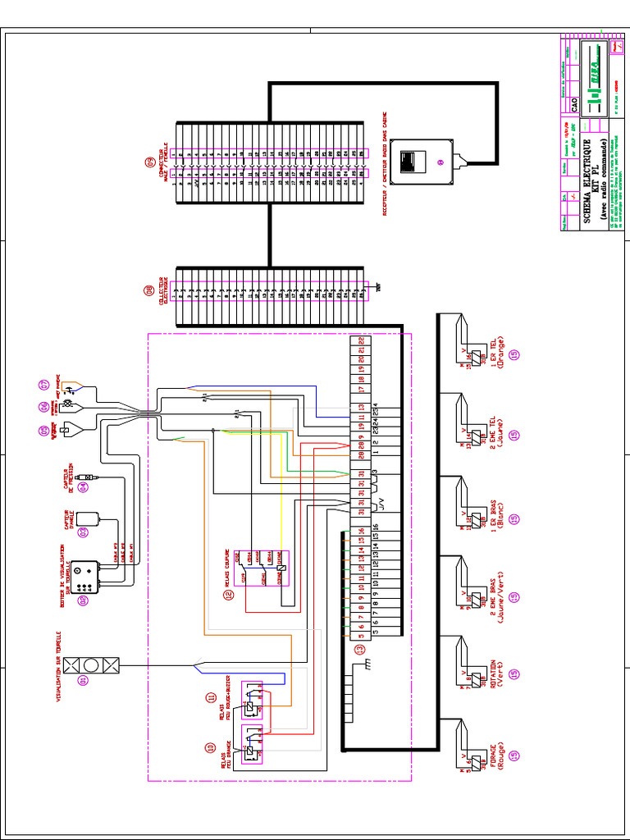630x840 pixels.
Task: Click the angle sensor symbol
Action: click(x=88, y=519)
